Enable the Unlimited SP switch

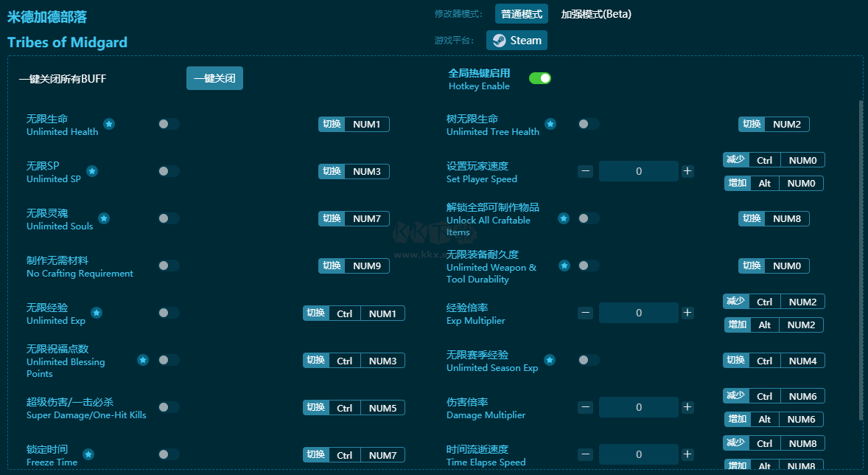tap(169, 171)
